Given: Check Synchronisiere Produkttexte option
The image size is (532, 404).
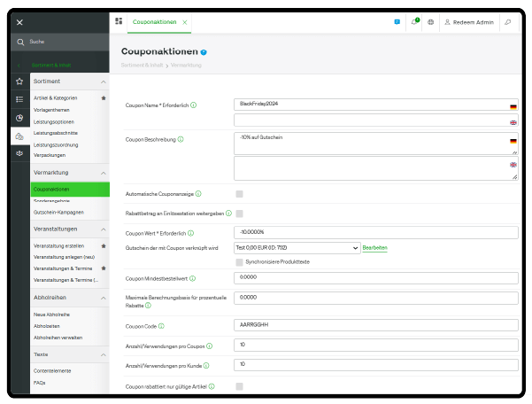Looking at the screenshot, I should (x=240, y=262).
